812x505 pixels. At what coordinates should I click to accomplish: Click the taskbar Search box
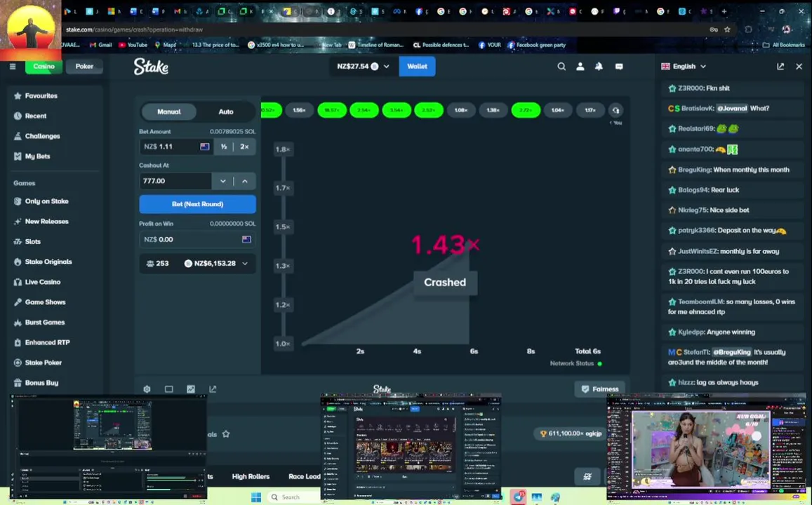pos(293,497)
